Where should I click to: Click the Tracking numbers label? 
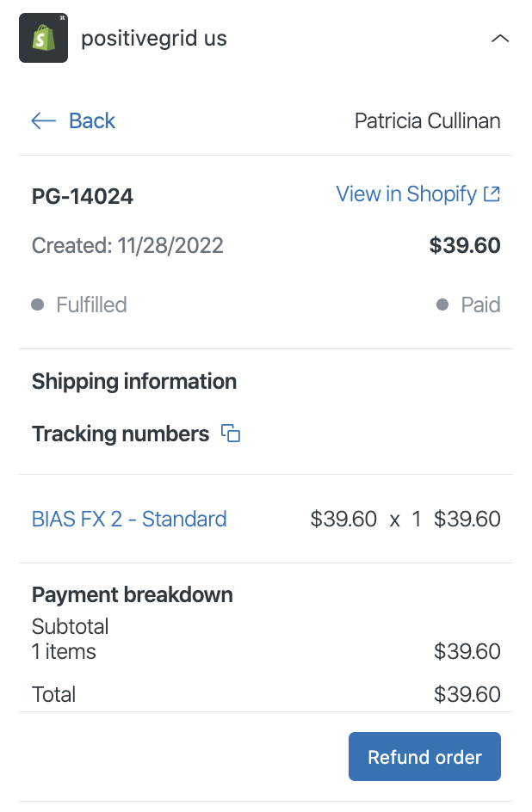(121, 434)
